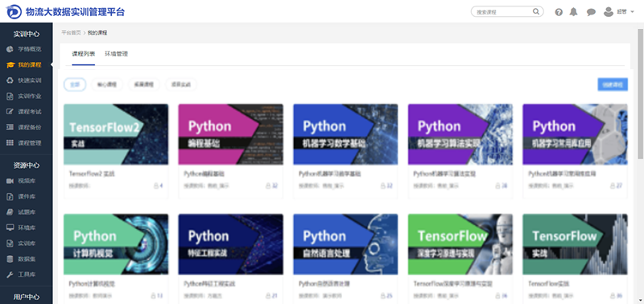The width and height of the screenshot is (644, 304).
Task: Open Tensorflow2 实战 course title link
Action: pyautogui.click(x=92, y=174)
